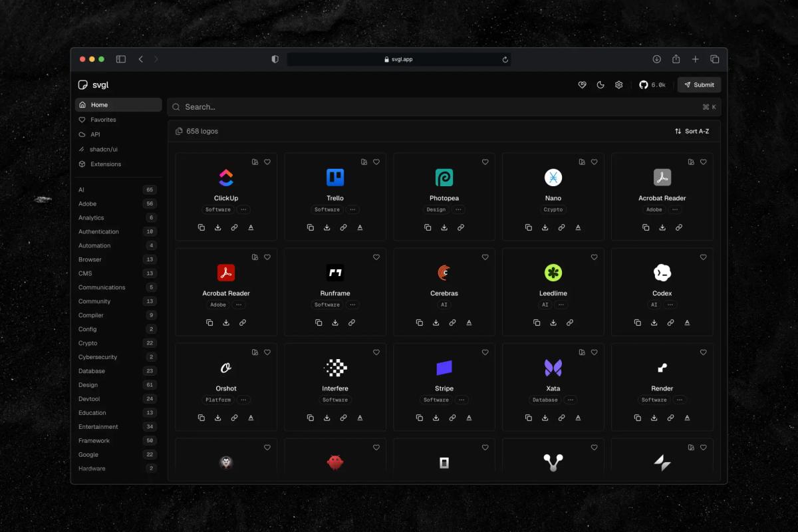This screenshot has height=532, width=798.
Task: Show Safari tab overview
Action: (x=715, y=59)
